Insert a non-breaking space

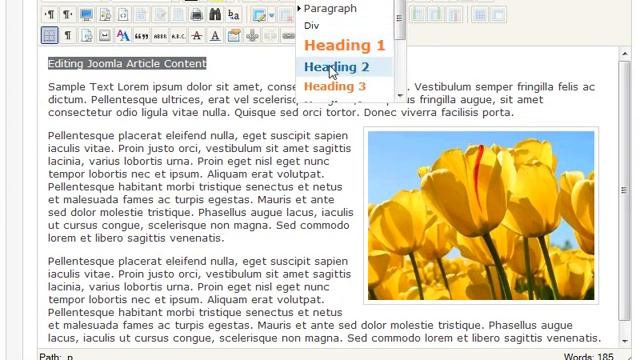tap(104, 36)
